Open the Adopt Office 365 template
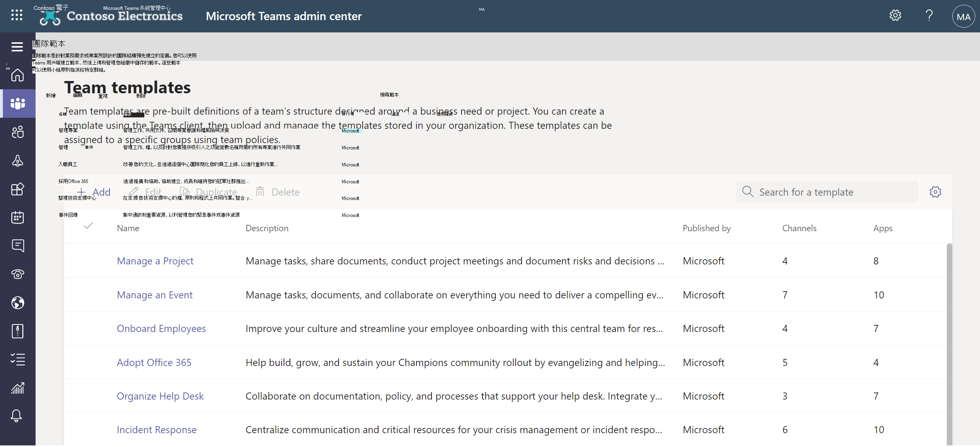This screenshot has width=980, height=447. 154,362
